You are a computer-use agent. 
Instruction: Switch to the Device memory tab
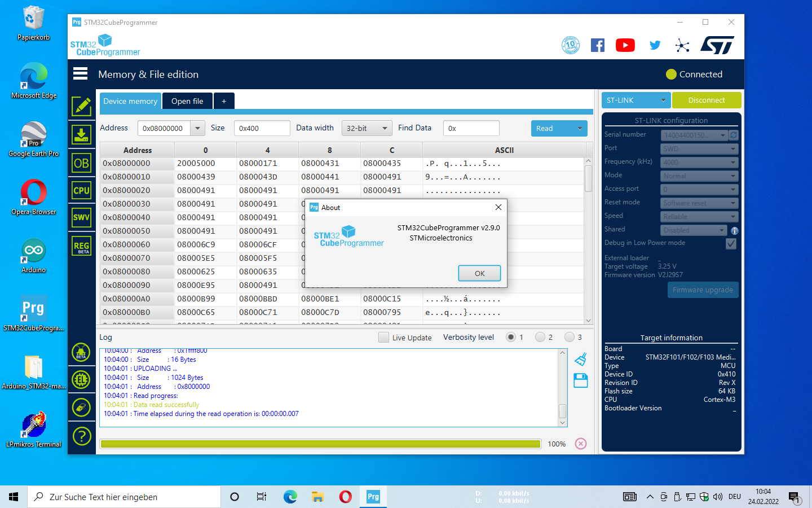click(130, 101)
